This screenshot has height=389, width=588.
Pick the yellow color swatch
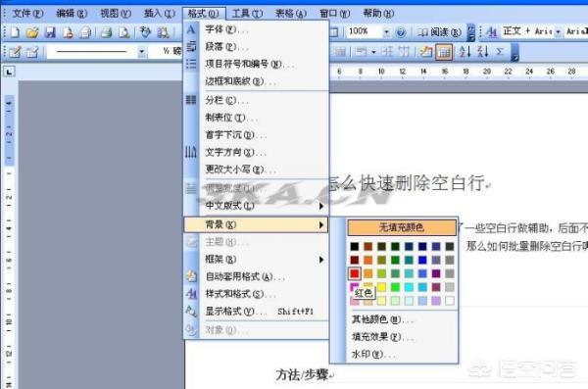pyautogui.click(x=382, y=287)
